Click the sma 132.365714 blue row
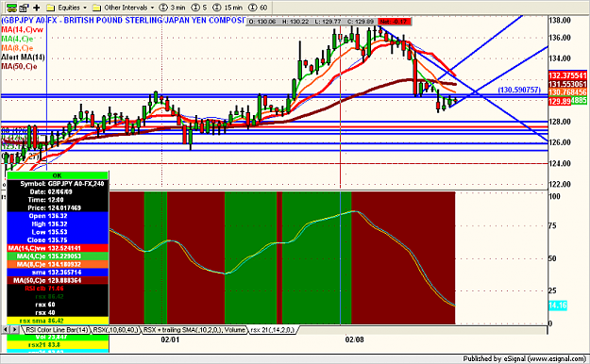Viewport: 590px width, 364px height. point(58,273)
